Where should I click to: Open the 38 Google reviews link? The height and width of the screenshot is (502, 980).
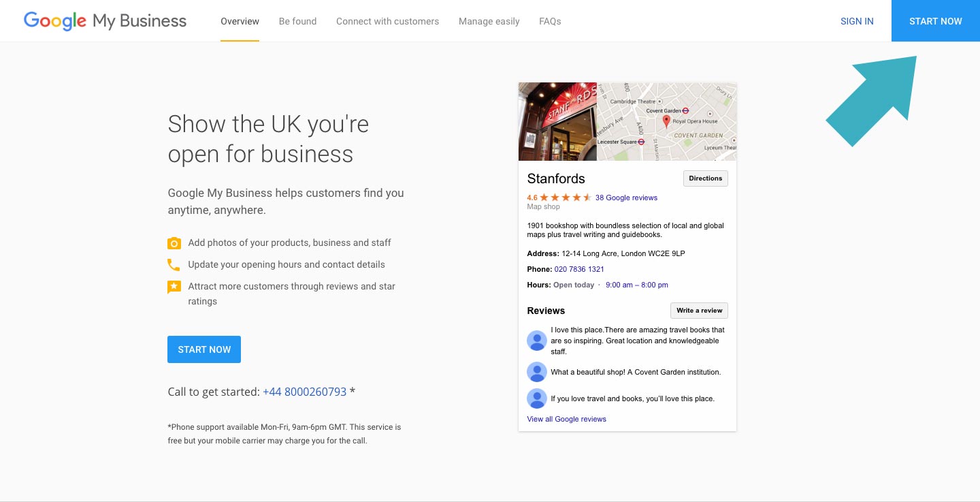point(626,198)
